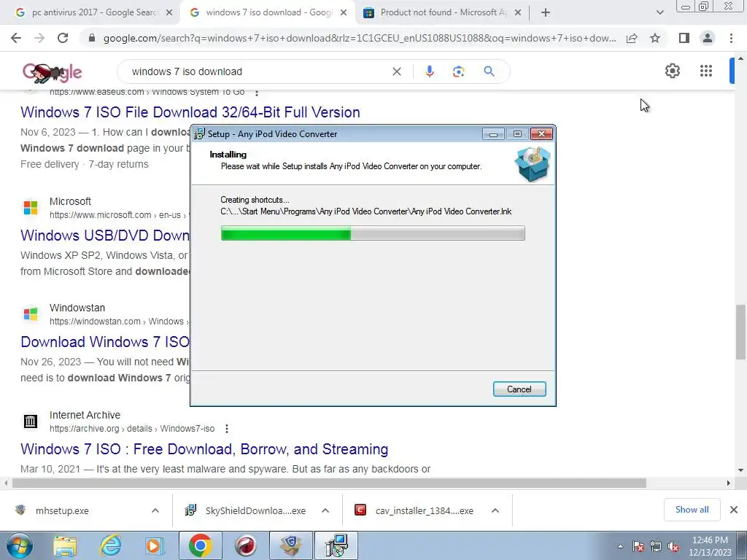Switch to Product not found tab
Screen dimensions: 747x560
tap(441, 12)
